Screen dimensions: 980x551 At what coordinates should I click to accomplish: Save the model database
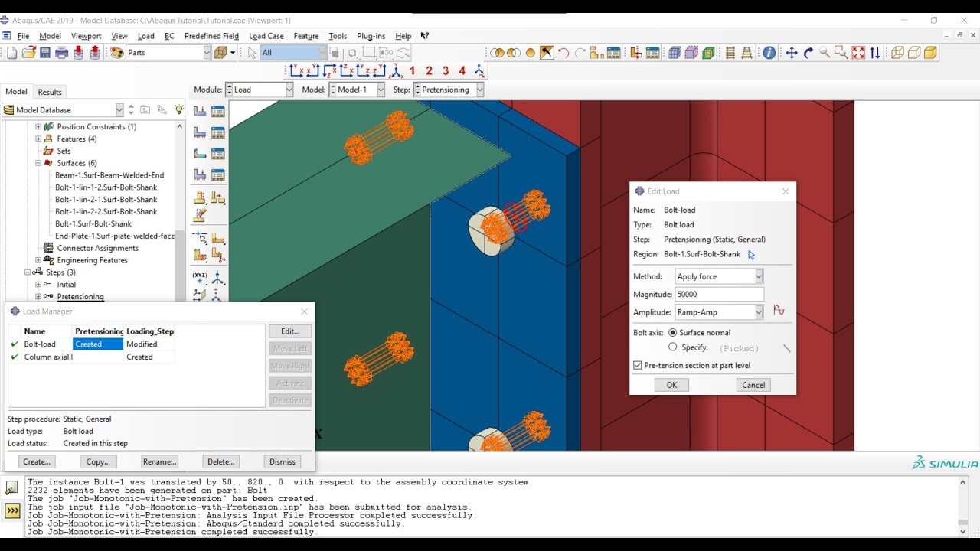click(45, 53)
